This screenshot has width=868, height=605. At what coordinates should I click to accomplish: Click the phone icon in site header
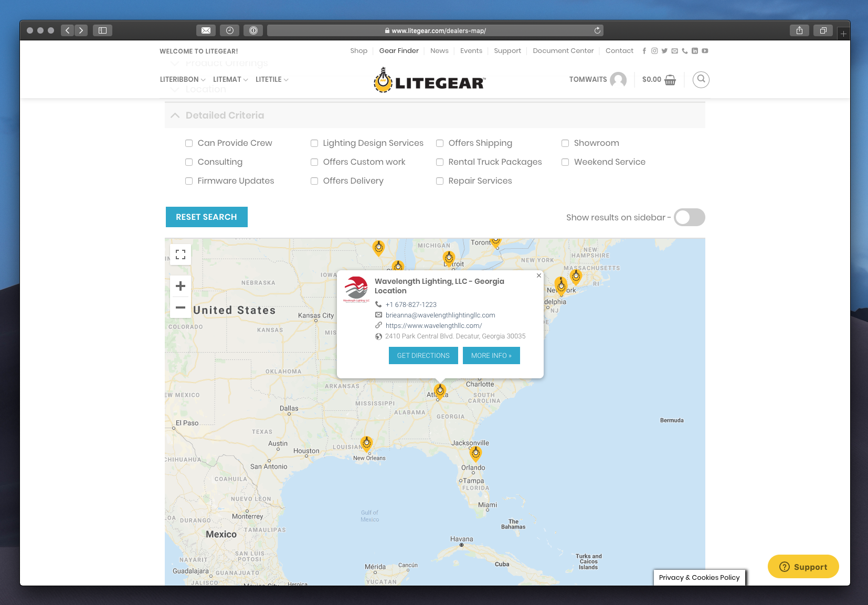click(x=684, y=51)
